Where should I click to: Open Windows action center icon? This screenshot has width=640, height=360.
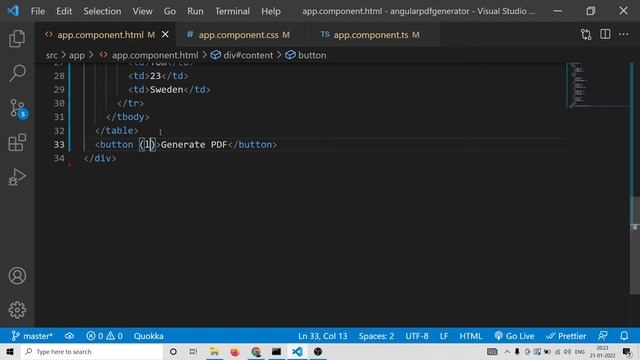[627, 351]
